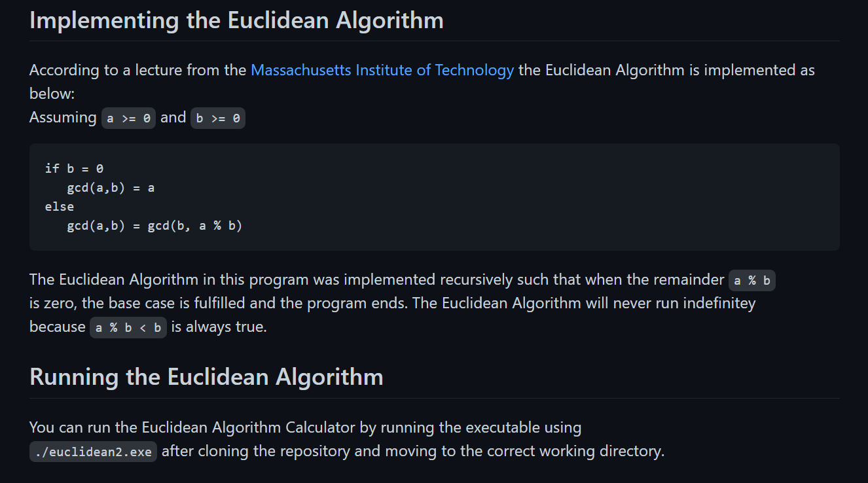Viewport: 868px width, 483px height.
Task: Click the "gcd(a,b) = a" code line
Action: click(111, 188)
